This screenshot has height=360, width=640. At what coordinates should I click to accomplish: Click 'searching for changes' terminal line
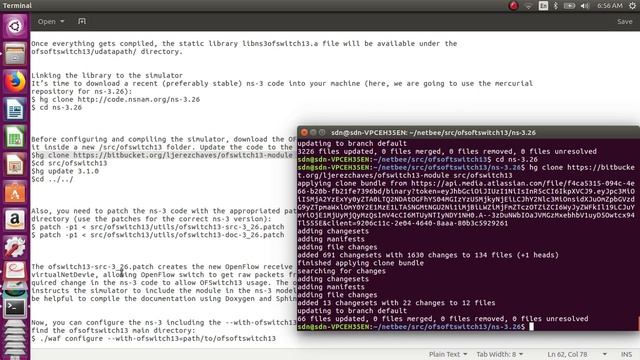click(342, 271)
